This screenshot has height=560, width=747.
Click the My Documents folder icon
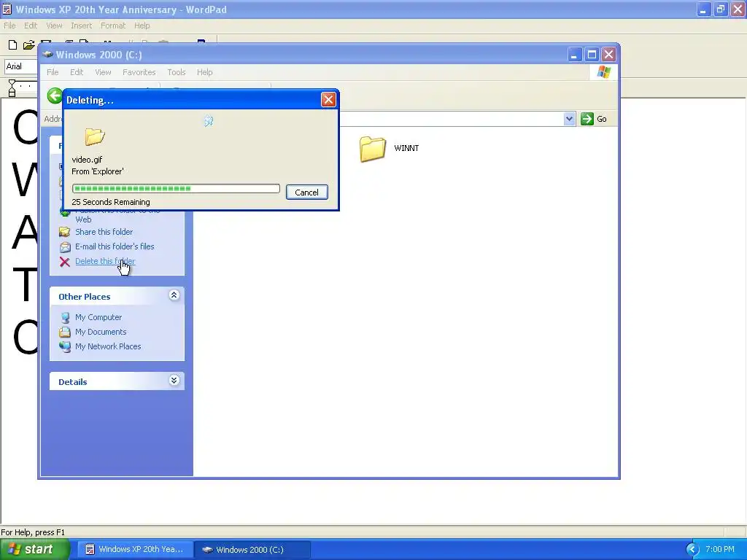click(65, 332)
